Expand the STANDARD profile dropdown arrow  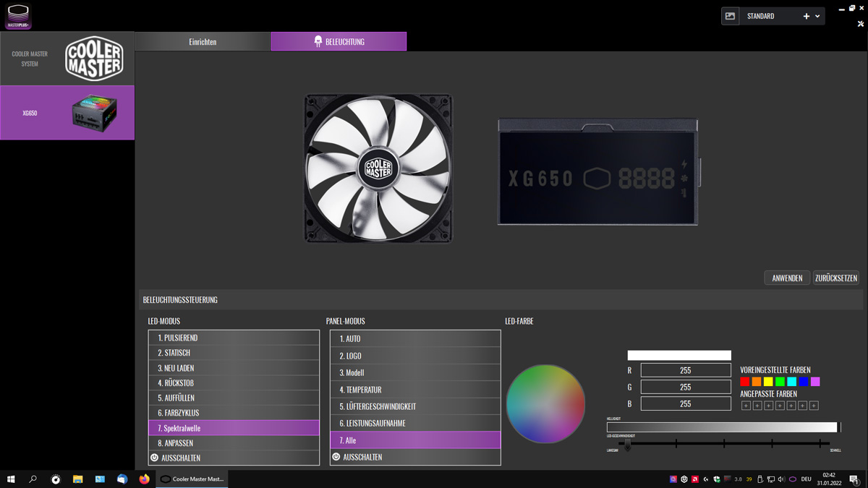(818, 17)
